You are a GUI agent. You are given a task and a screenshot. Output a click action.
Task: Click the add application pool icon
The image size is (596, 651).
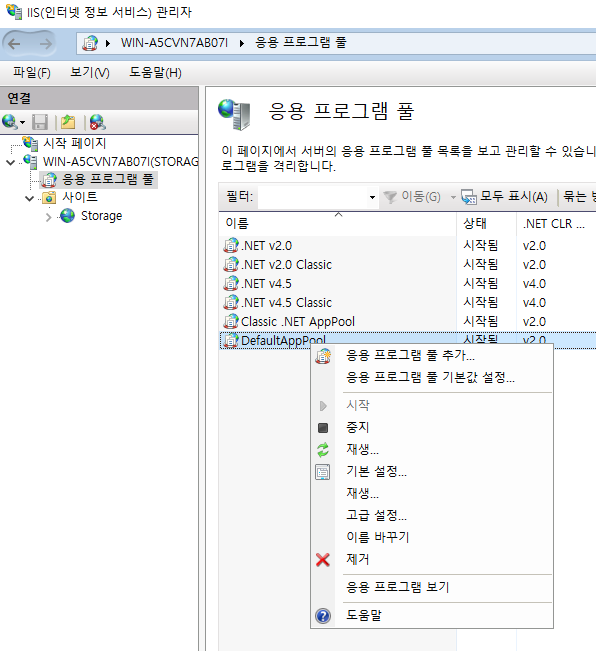(323, 356)
